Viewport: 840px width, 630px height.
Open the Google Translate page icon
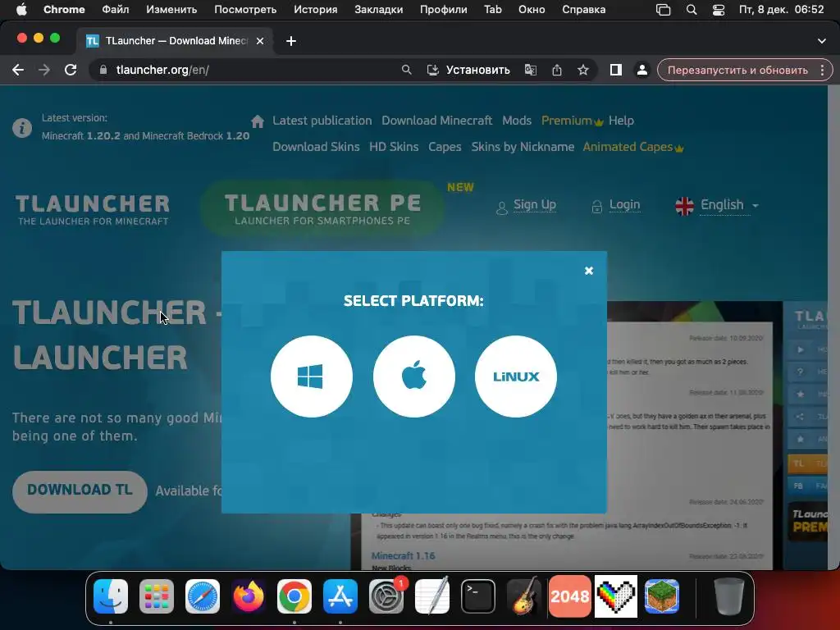[531, 70]
